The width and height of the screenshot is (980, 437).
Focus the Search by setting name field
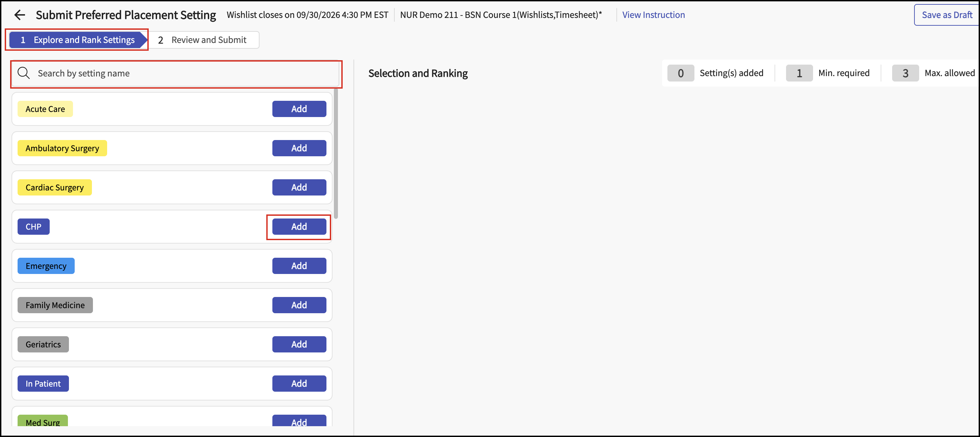(x=176, y=73)
